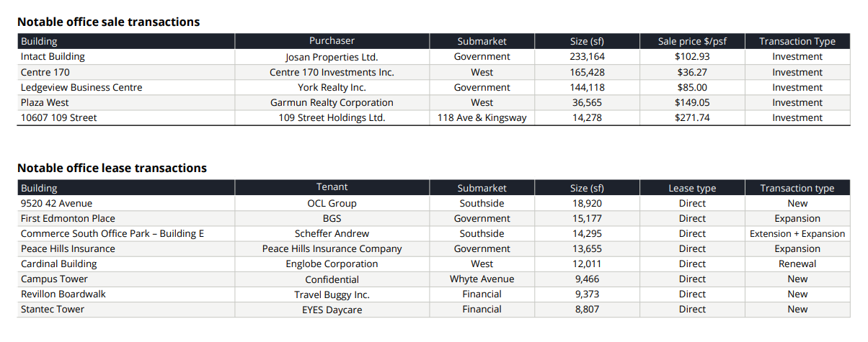The image size is (868, 342).
Task: Select the Englobe Corporation tenant cell
Action: tap(332, 264)
